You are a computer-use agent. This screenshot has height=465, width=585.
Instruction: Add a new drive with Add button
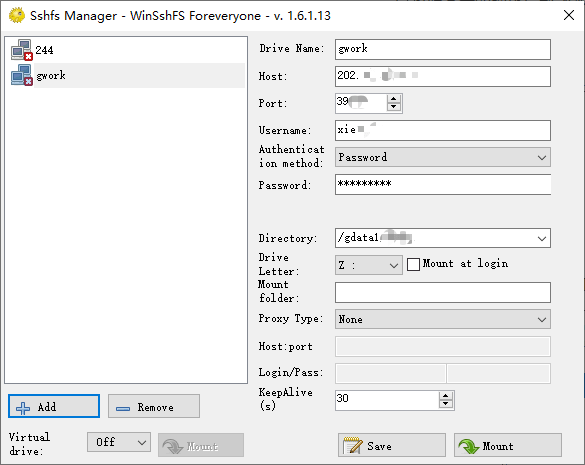point(54,406)
